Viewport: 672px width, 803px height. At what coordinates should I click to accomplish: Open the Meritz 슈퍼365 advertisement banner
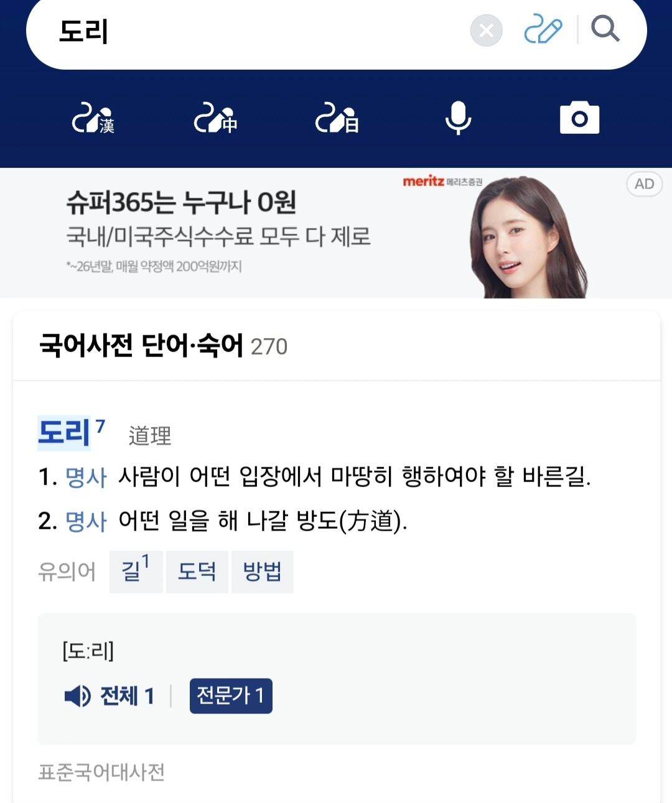[336, 233]
